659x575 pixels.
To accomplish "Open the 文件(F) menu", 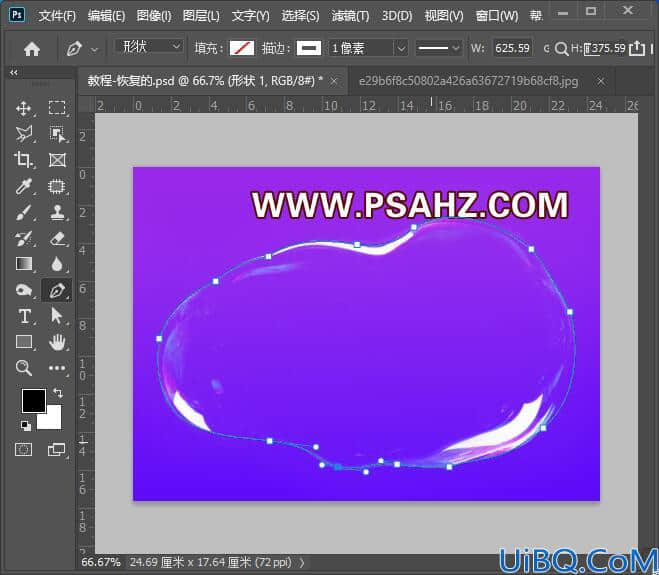I will coord(57,16).
